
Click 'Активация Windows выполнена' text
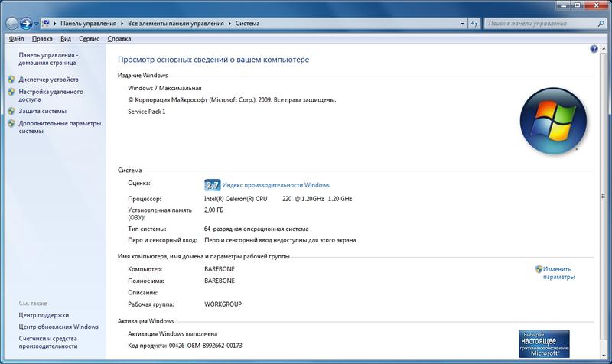[173, 334]
